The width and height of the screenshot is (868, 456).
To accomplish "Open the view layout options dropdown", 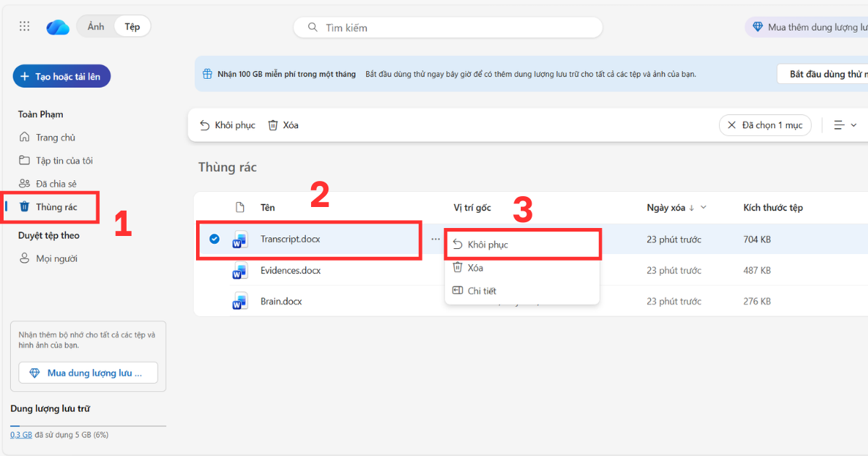I will click(x=843, y=124).
